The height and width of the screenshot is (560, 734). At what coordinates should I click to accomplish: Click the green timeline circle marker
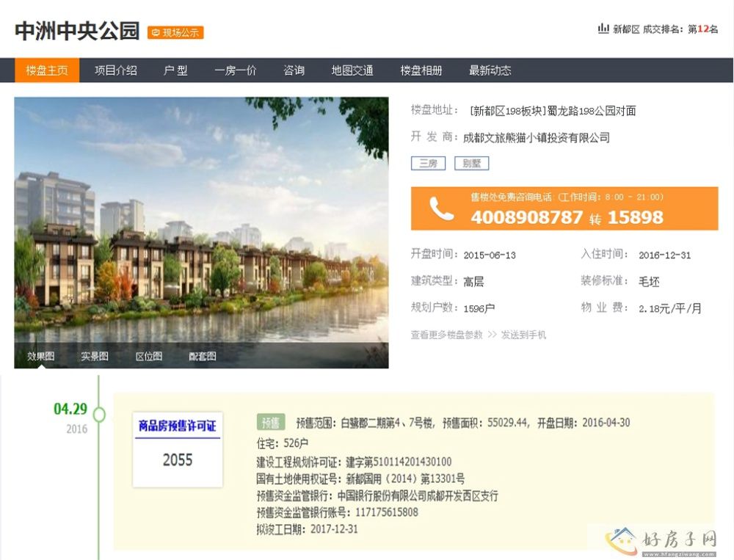click(x=99, y=415)
